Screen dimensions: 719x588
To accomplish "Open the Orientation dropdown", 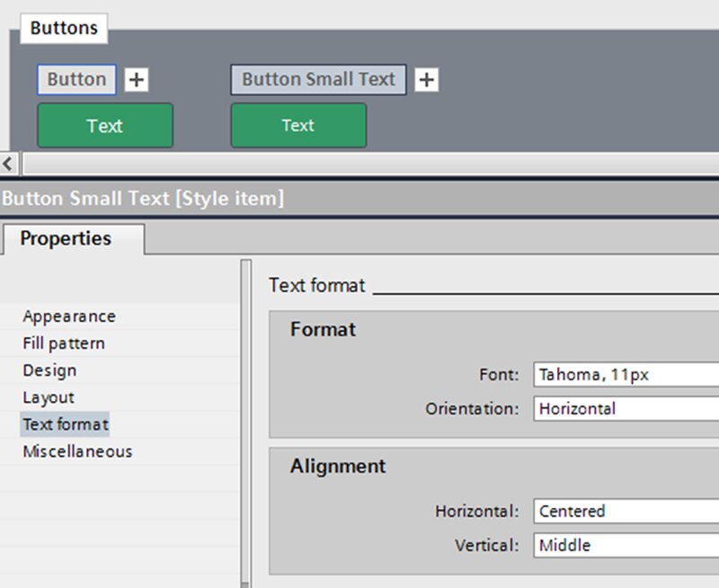I will pos(626,409).
